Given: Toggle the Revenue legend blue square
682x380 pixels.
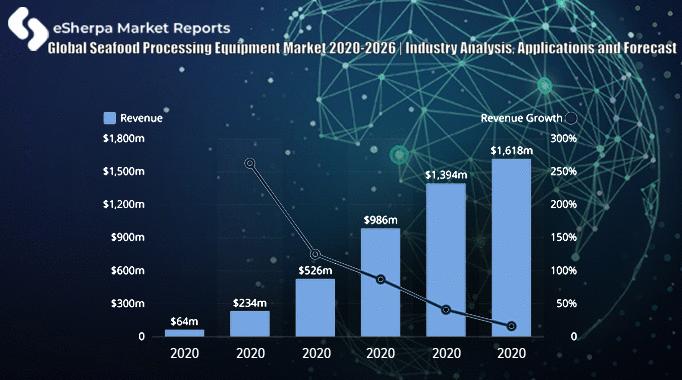Looking at the screenshot, I should click(110, 118).
